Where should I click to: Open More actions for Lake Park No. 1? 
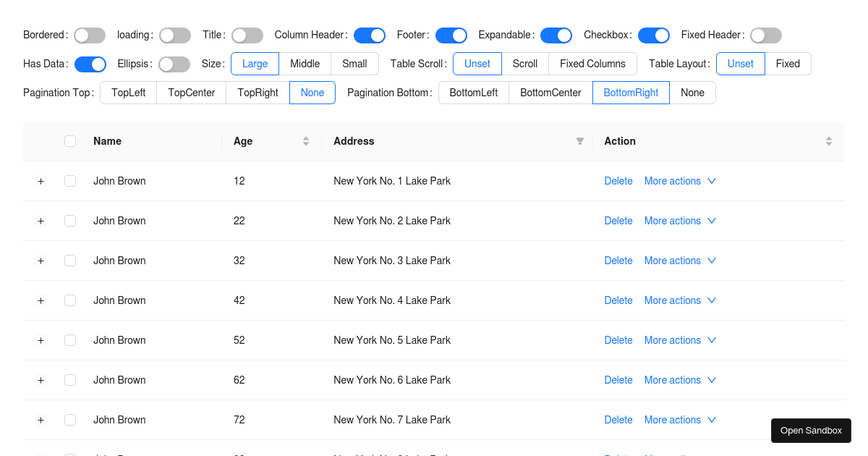tap(680, 181)
